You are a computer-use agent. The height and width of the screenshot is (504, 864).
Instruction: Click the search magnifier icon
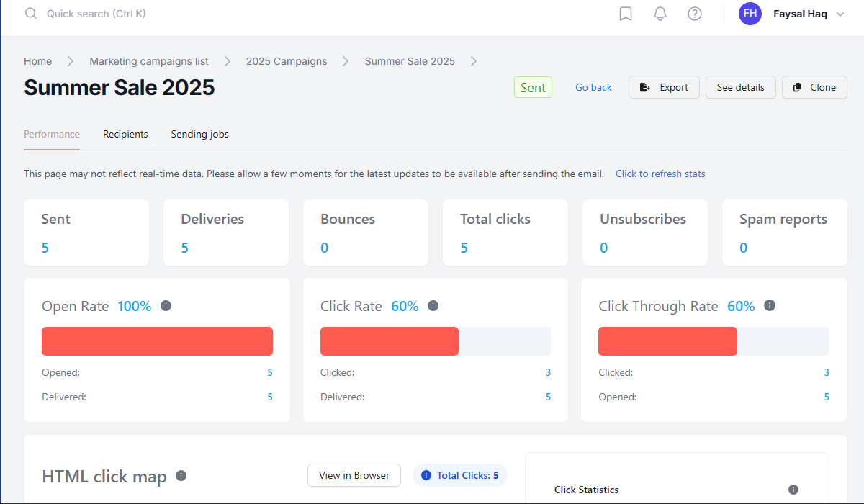[30, 14]
